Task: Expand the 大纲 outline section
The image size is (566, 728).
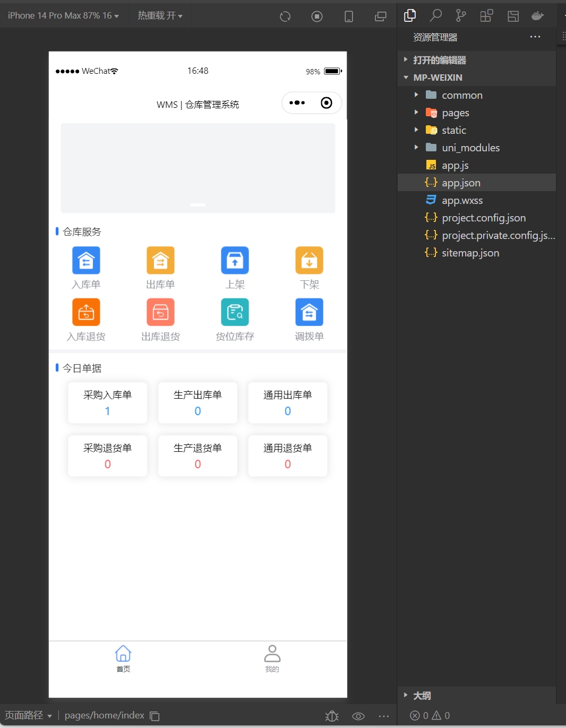Action: [477, 696]
